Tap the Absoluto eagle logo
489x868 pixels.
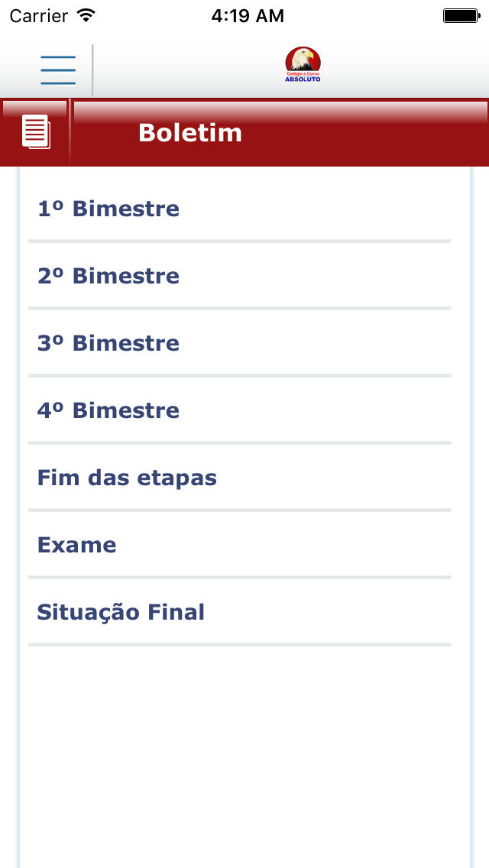point(303,65)
